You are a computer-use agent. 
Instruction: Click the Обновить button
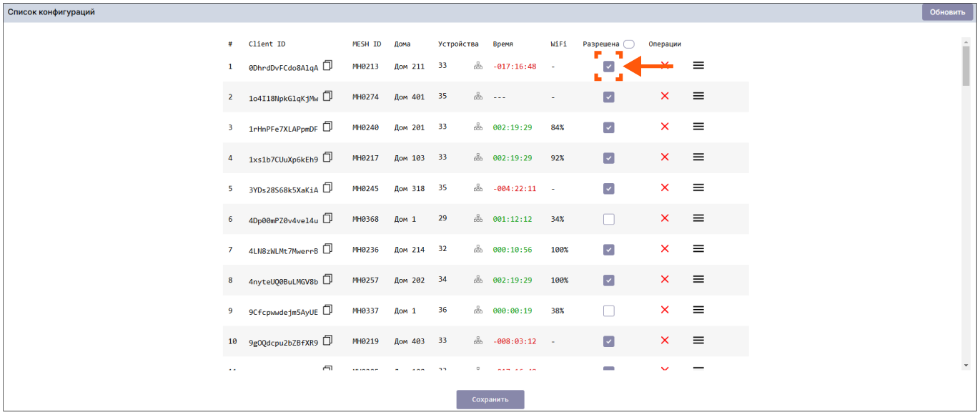tap(947, 12)
